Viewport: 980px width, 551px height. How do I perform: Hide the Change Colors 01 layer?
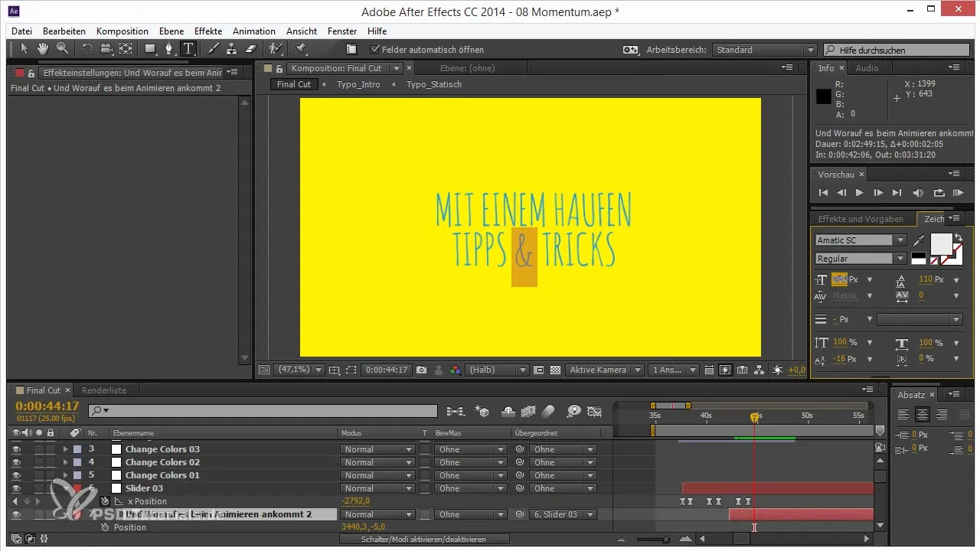point(16,475)
